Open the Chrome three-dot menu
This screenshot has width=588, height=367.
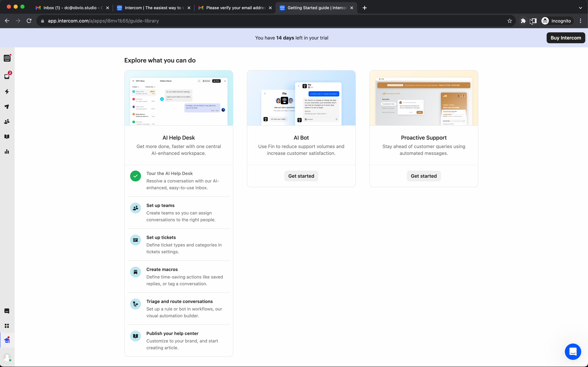tap(581, 21)
